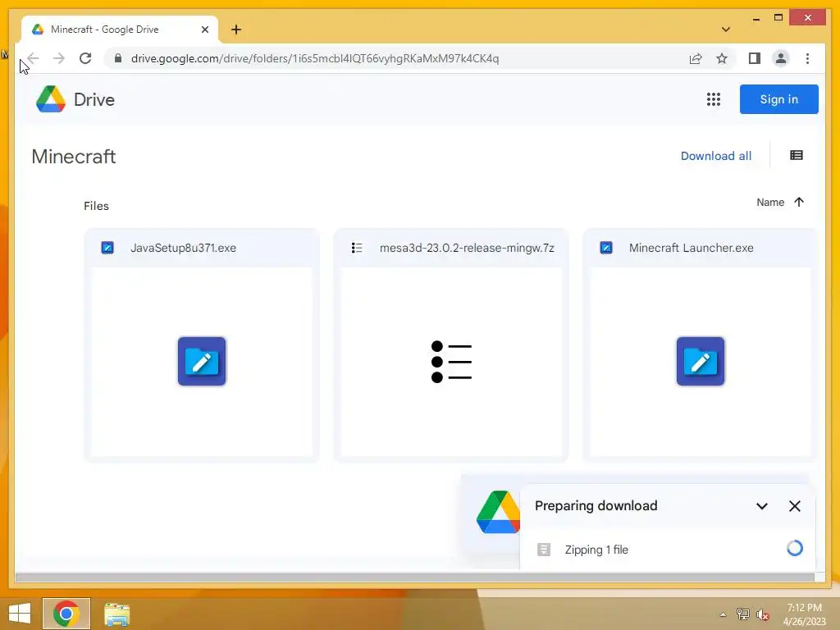
Task: Open the Windows Start button
Action: 20,614
